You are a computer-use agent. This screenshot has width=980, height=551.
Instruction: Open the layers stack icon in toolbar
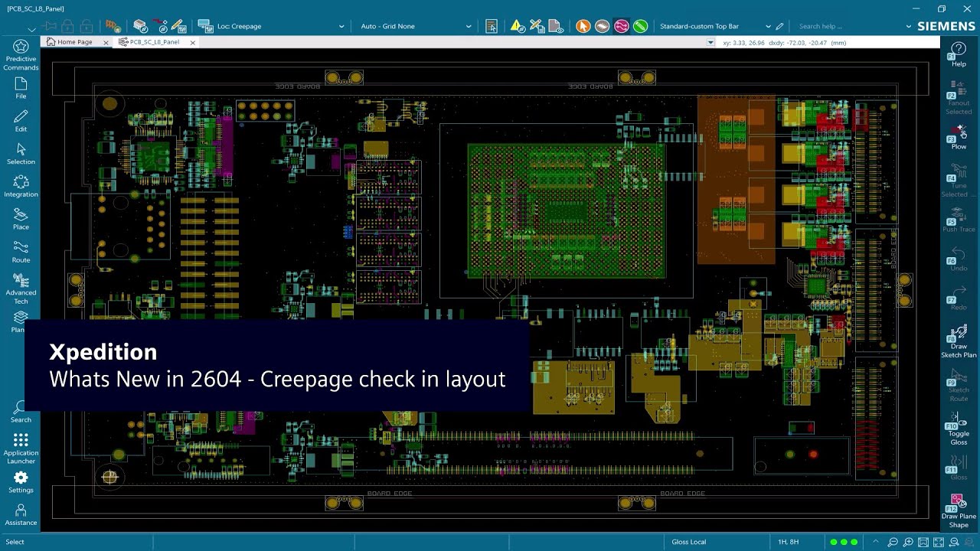[140, 26]
